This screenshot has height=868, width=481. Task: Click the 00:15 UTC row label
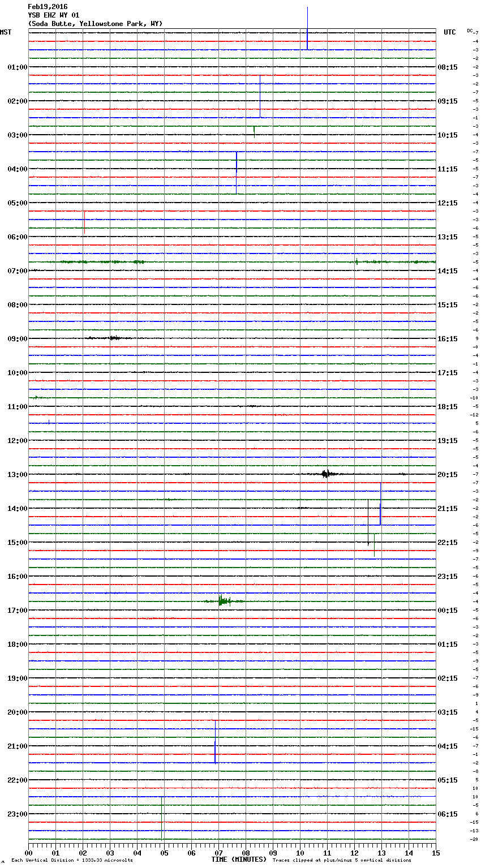448,611
